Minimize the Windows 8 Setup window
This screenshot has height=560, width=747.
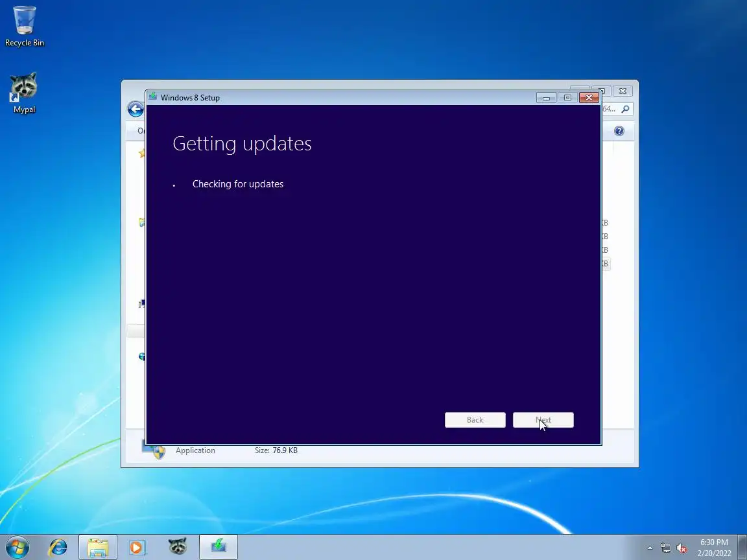tap(546, 98)
